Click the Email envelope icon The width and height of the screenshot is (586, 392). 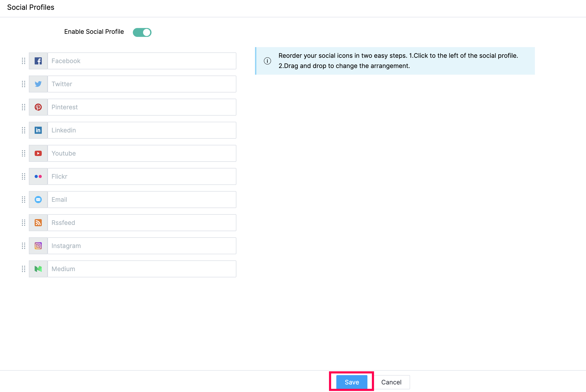[x=38, y=200]
